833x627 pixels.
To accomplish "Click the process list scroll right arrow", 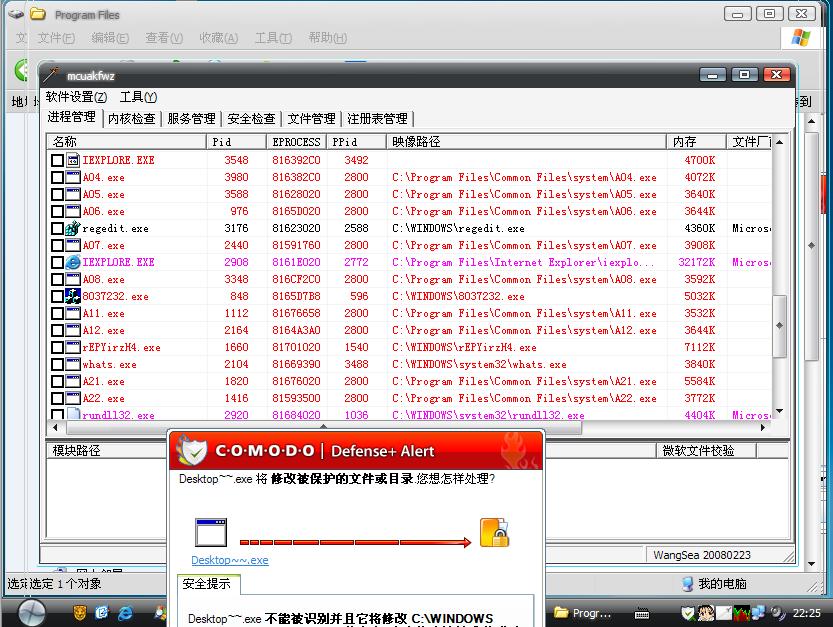I will [763, 427].
